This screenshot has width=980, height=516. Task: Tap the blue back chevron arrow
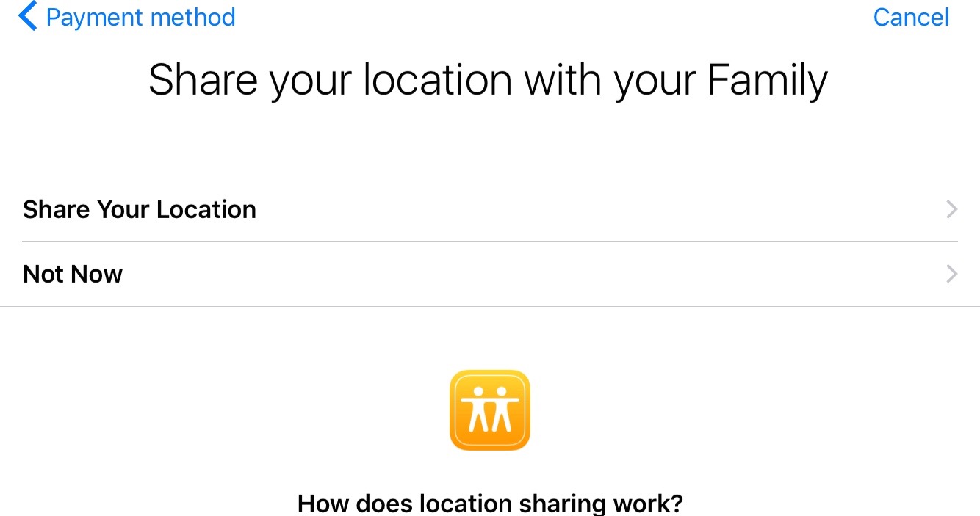27,16
